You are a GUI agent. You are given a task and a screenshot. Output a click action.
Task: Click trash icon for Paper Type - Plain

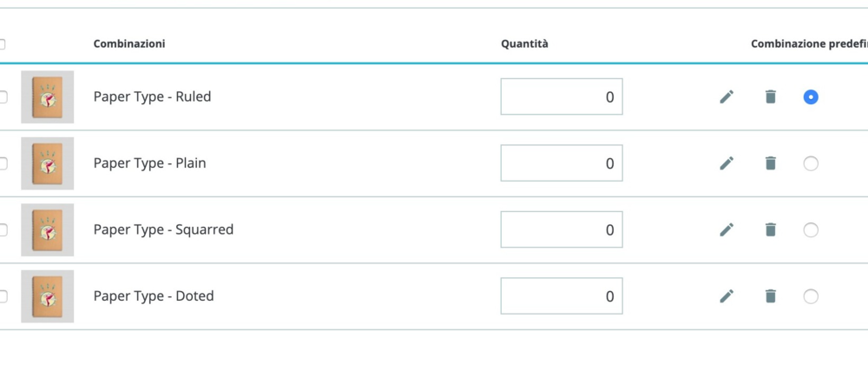pos(770,163)
